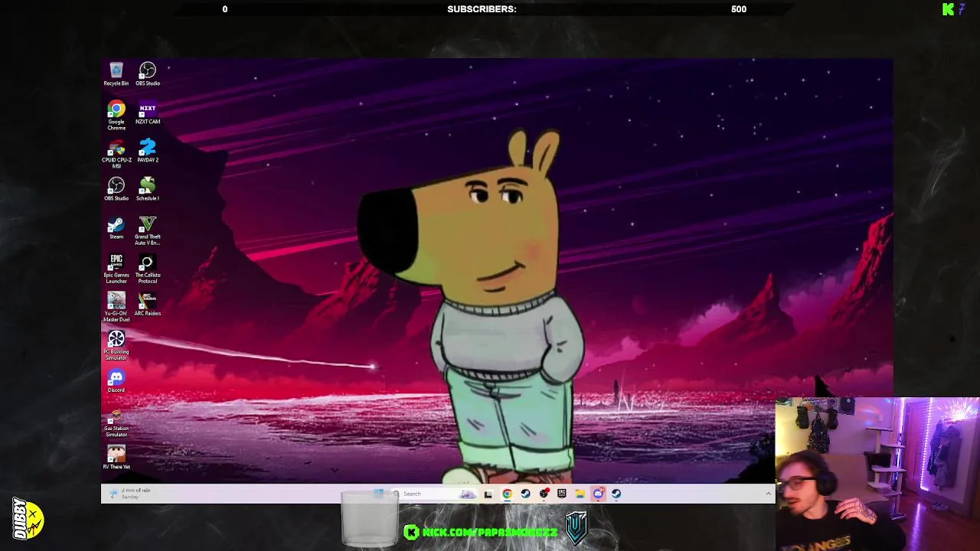The width and height of the screenshot is (980, 551).
Task: Click taskbar Steam icon next to Chrome
Action: pyautogui.click(x=525, y=494)
